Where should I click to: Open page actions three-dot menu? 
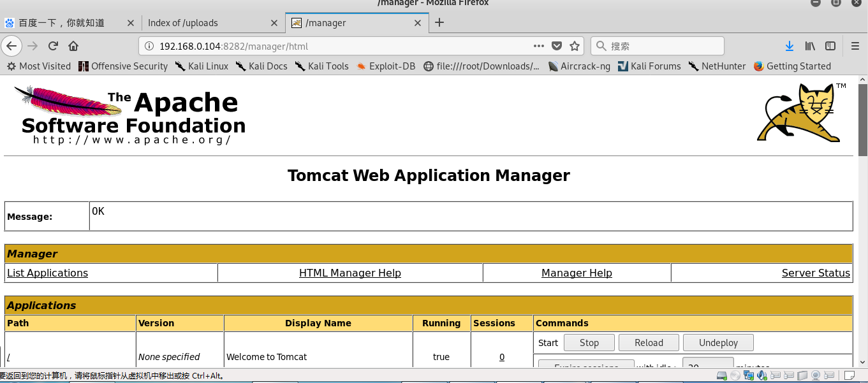click(x=539, y=46)
